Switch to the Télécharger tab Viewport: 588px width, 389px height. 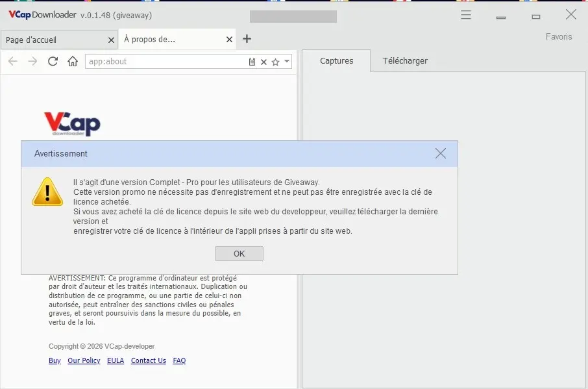pos(405,61)
